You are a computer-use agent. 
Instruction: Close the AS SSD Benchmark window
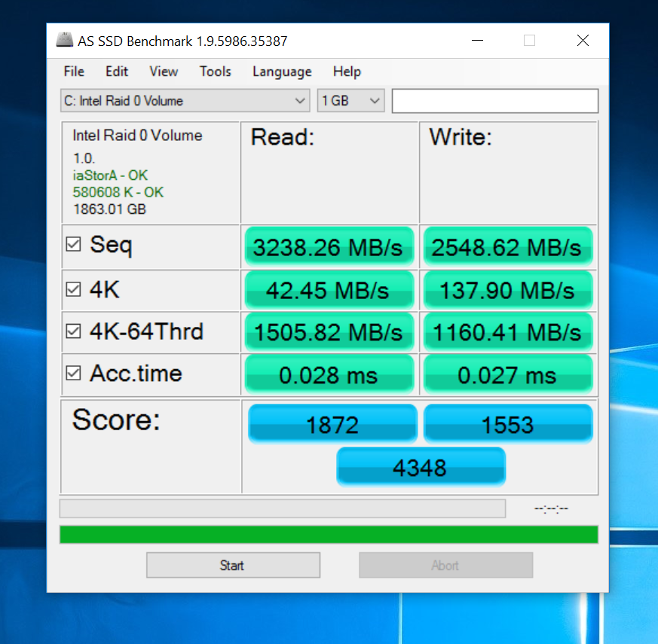[583, 41]
